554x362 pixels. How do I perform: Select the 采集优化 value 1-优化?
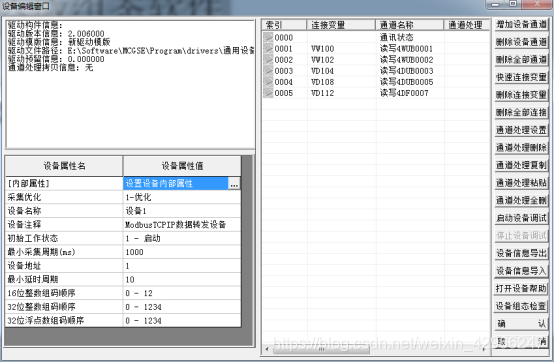[x=182, y=197]
